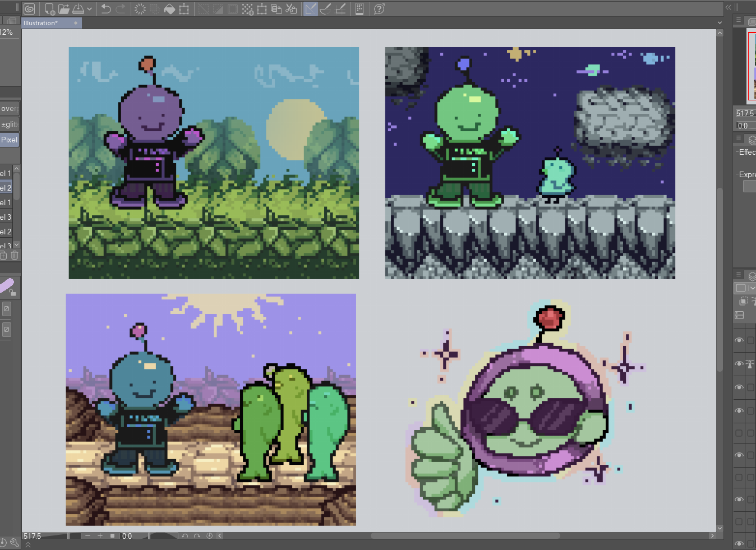Toggle Show selection border icon
The width and height of the screenshot is (756, 550).
coord(233,9)
